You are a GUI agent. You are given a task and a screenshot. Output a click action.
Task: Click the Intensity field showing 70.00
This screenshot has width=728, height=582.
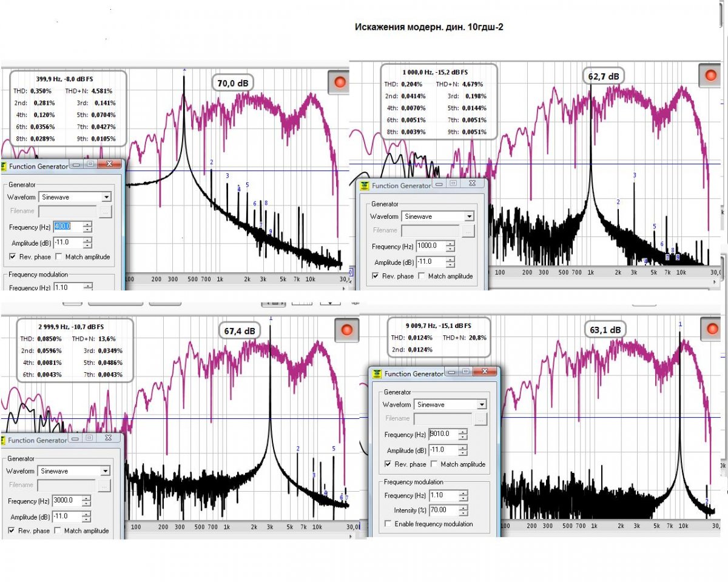click(x=442, y=510)
